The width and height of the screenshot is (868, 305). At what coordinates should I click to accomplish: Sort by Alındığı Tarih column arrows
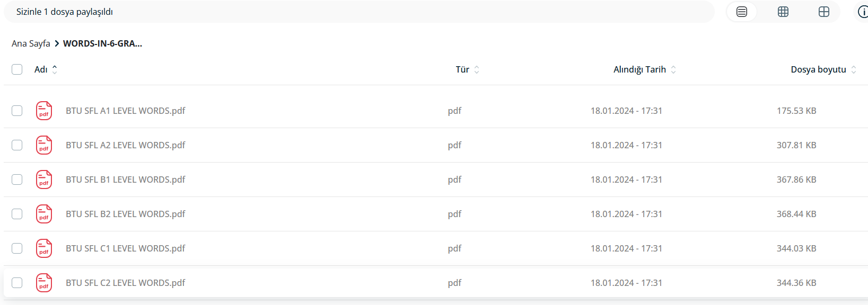pos(673,69)
